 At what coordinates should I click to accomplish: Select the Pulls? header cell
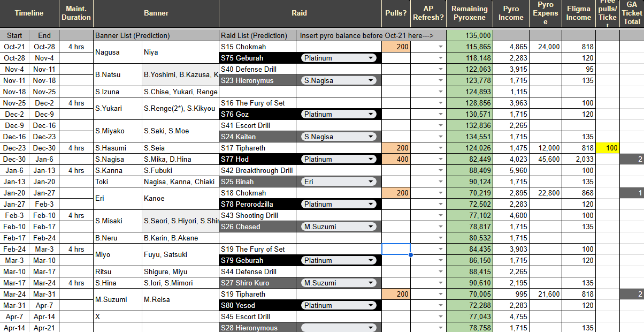point(396,13)
